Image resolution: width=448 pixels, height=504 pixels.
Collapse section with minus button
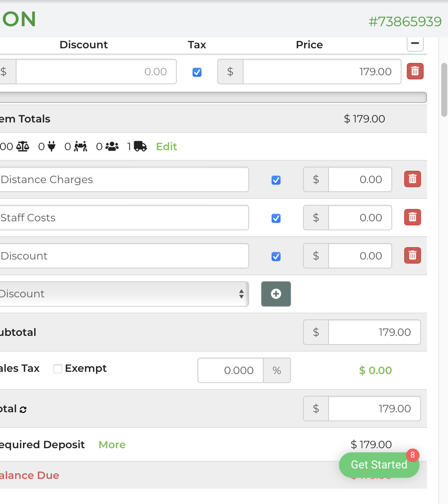415,43
